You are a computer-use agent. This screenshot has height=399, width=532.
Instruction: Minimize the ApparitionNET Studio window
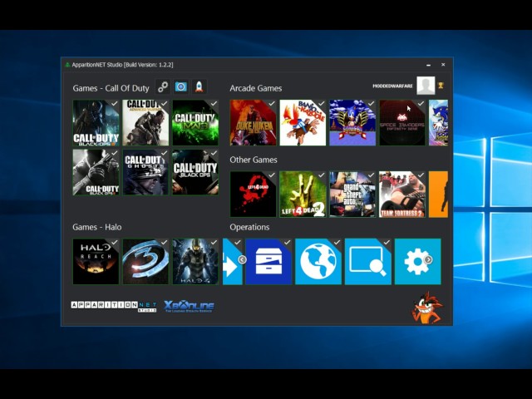coord(429,65)
